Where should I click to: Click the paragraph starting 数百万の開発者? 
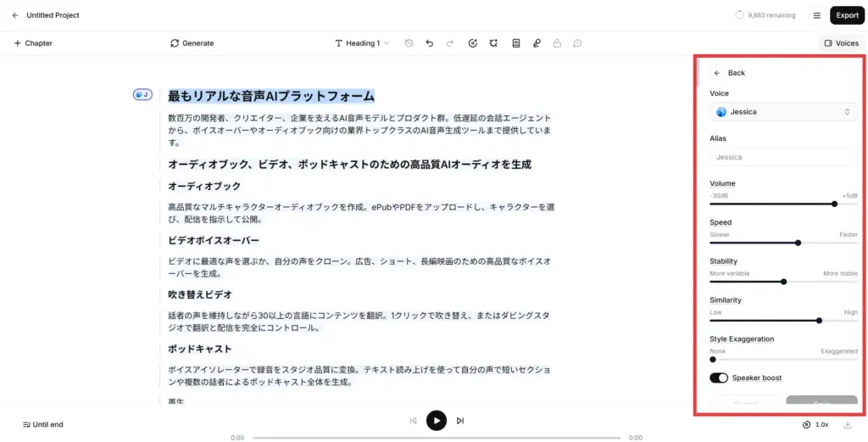click(359, 130)
